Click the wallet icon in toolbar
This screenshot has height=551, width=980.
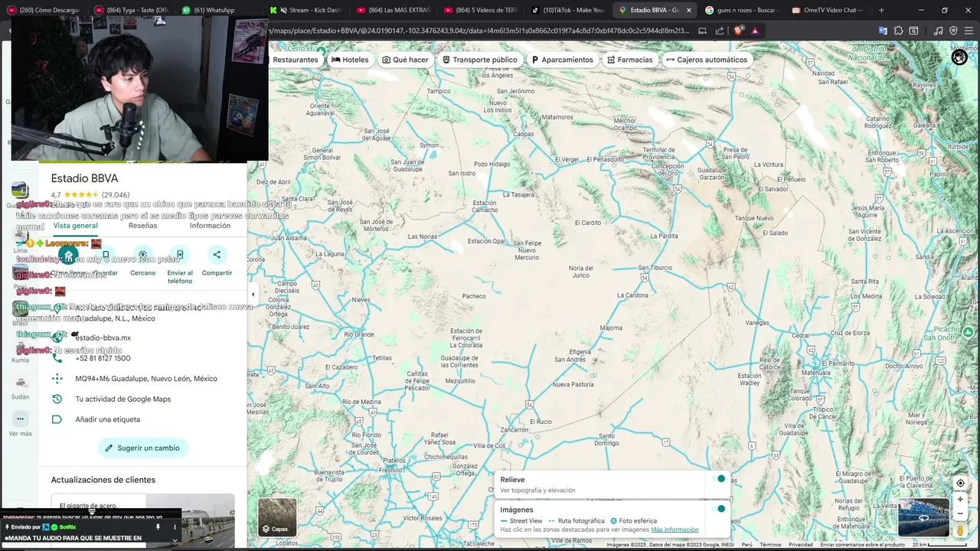(x=913, y=31)
